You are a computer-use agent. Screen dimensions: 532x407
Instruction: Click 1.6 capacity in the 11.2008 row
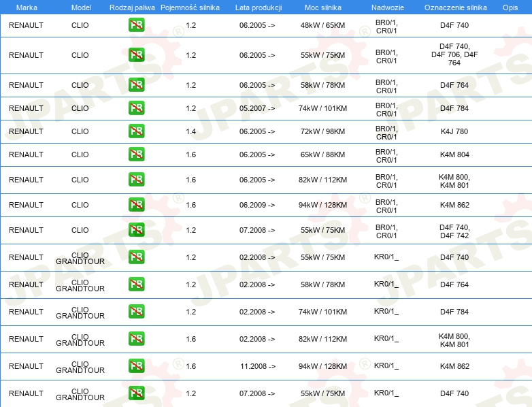(190, 366)
